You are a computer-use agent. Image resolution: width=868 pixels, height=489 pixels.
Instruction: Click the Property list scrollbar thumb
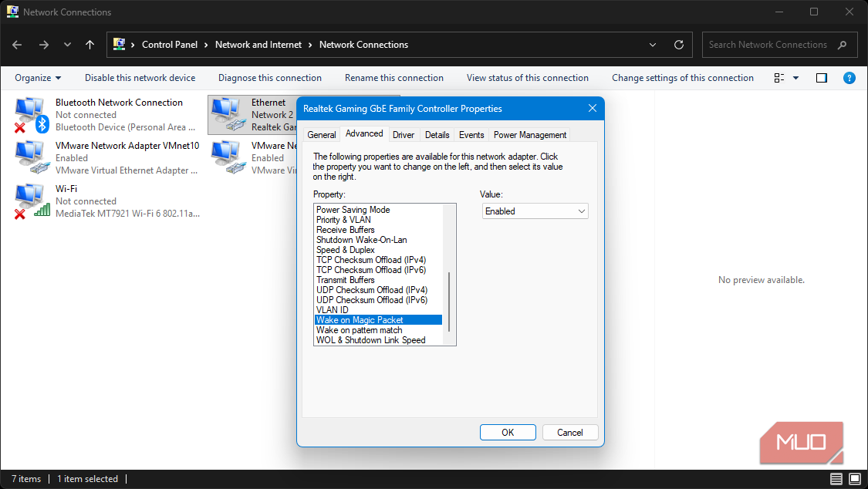coord(449,302)
